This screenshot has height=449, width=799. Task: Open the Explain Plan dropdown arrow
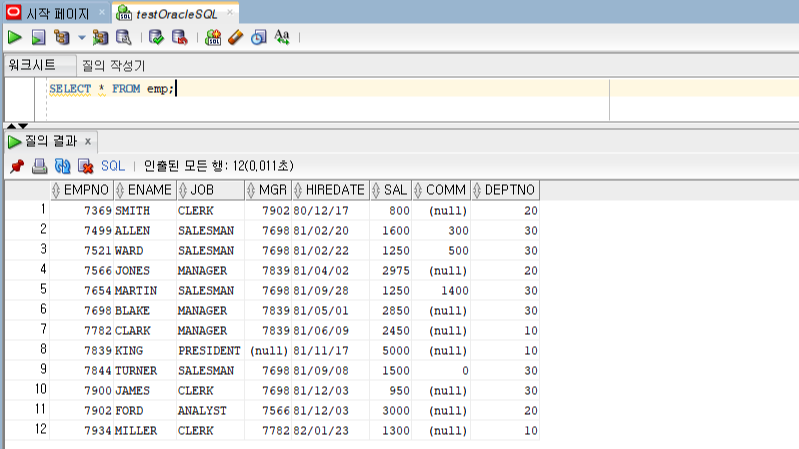pos(82,37)
